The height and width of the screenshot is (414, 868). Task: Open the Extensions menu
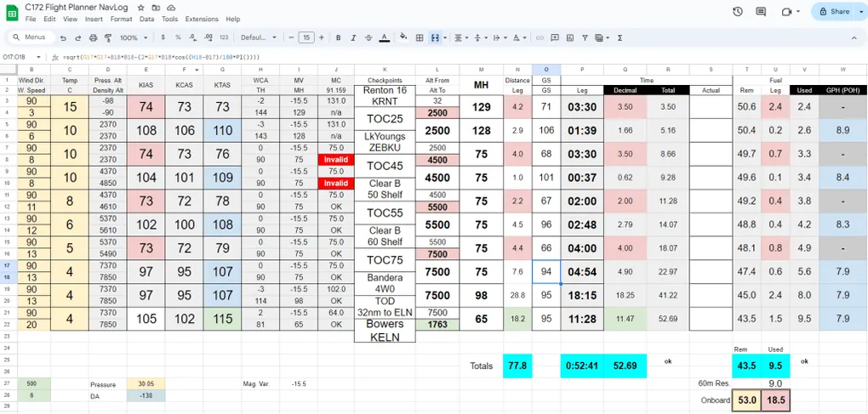pos(201,19)
